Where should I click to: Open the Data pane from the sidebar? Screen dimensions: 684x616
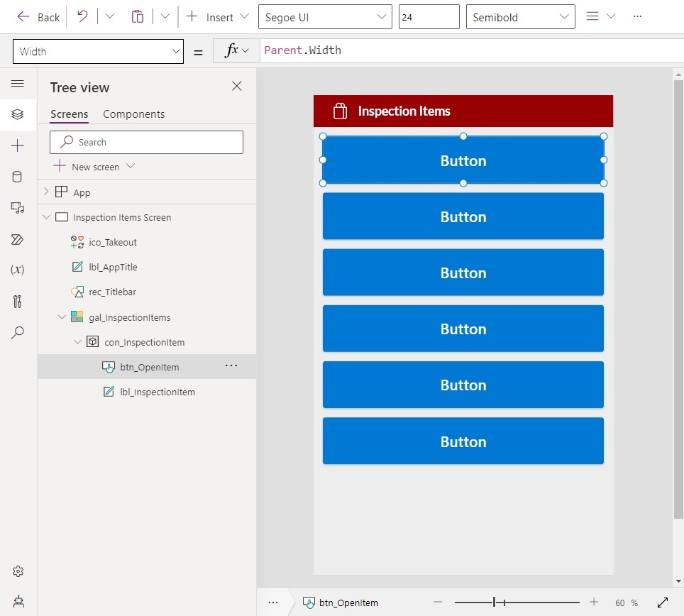(x=17, y=177)
